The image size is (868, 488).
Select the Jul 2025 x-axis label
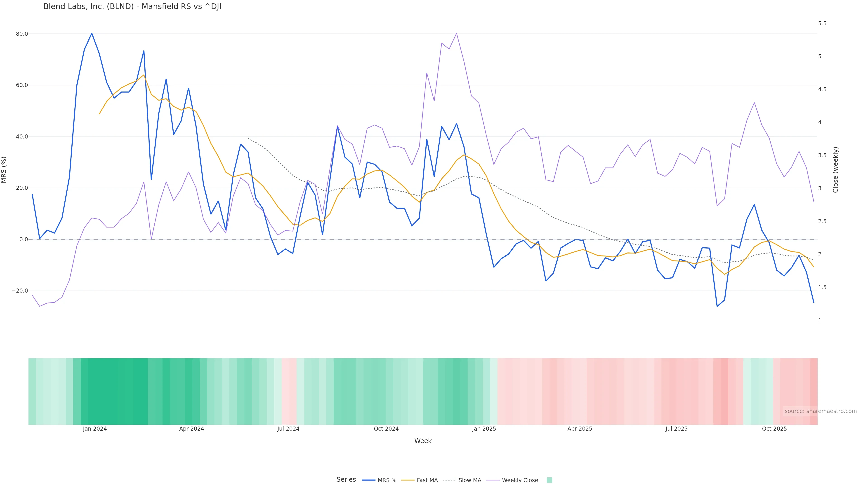tap(676, 429)
